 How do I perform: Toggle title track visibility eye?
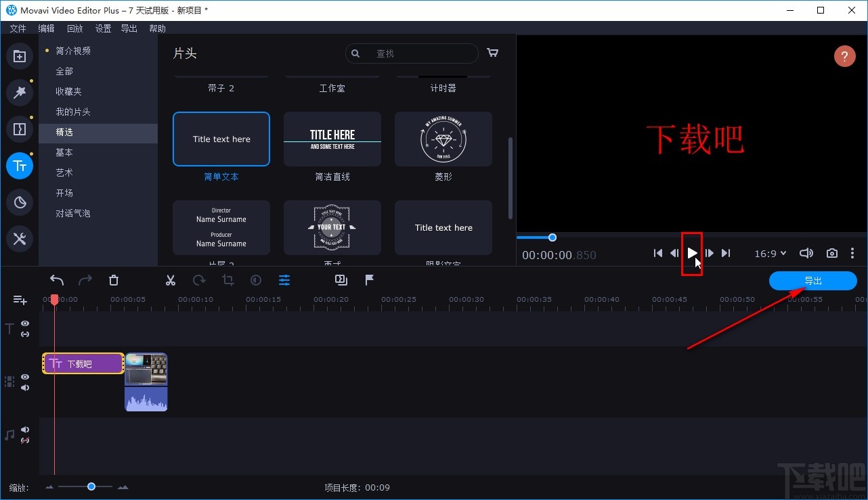pyautogui.click(x=25, y=323)
